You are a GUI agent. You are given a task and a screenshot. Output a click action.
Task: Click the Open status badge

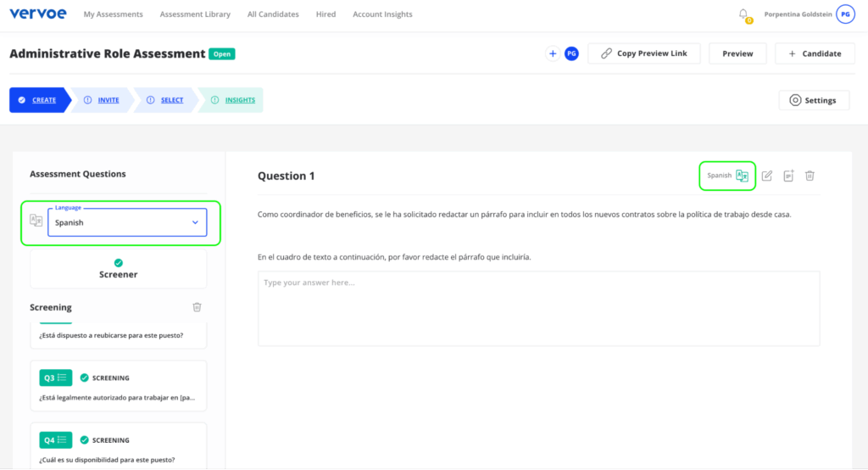coord(222,53)
